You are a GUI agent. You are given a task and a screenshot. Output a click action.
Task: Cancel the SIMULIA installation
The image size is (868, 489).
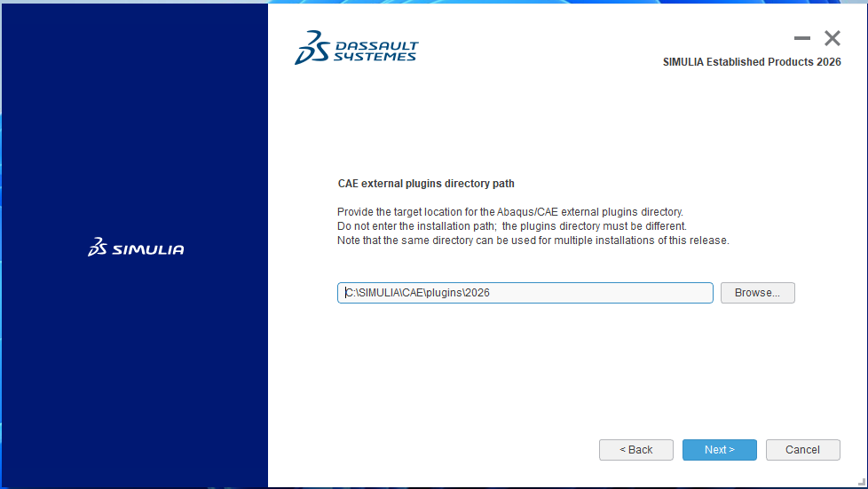click(x=802, y=450)
